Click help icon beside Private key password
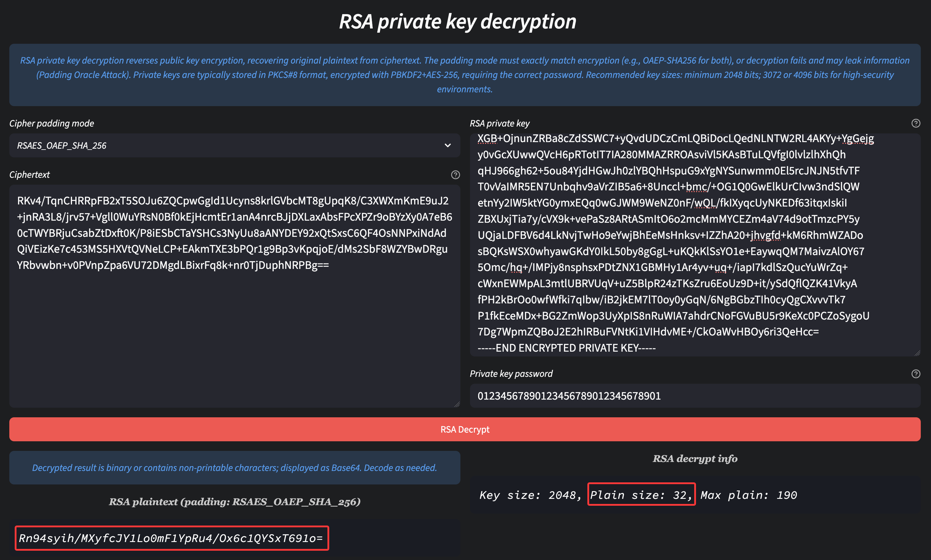The width and height of the screenshot is (931, 560). pyautogui.click(x=915, y=374)
